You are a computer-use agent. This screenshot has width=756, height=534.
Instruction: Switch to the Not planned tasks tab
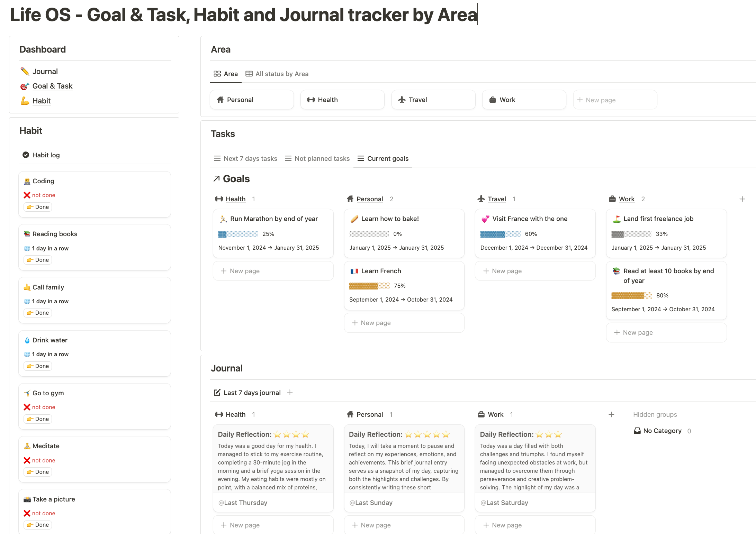[322, 158]
